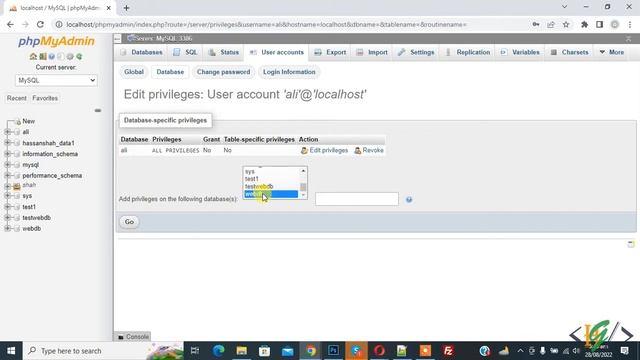The width and height of the screenshot is (640, 360).
Task: Open a new browser tab
Action: tap(127, 8)
